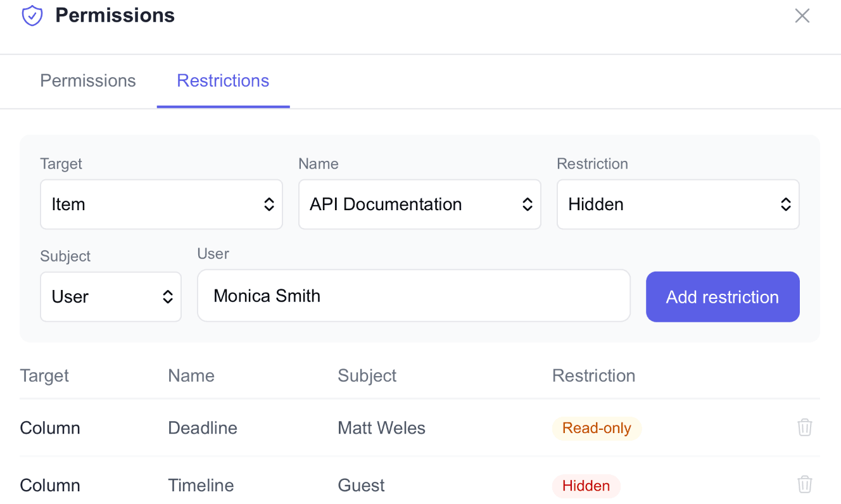Click the red Hidden badge in Timeline row
841x504 pixels.
(586, 486)
